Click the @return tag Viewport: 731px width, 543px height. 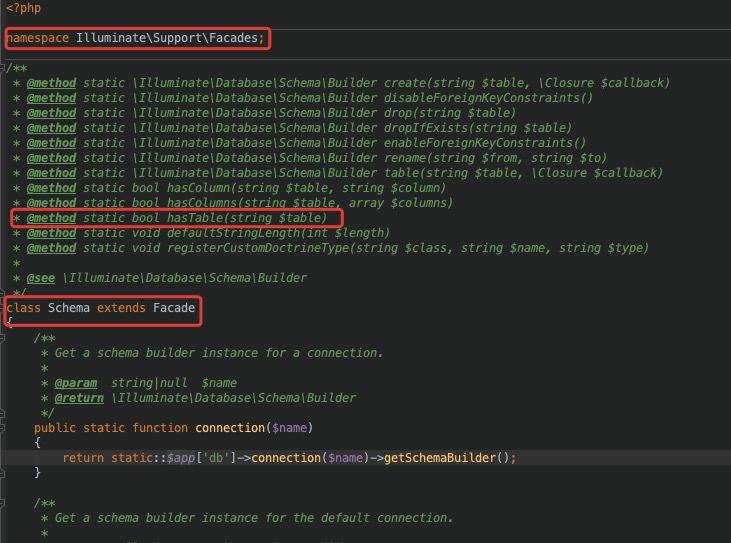pyautogui.click(x=79, y=398)
